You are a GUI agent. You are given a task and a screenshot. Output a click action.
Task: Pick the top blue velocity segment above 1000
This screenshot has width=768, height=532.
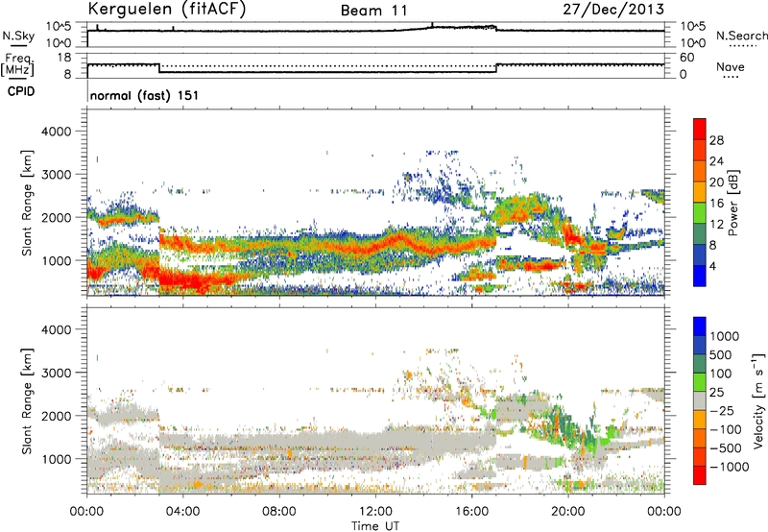point(700,326)
